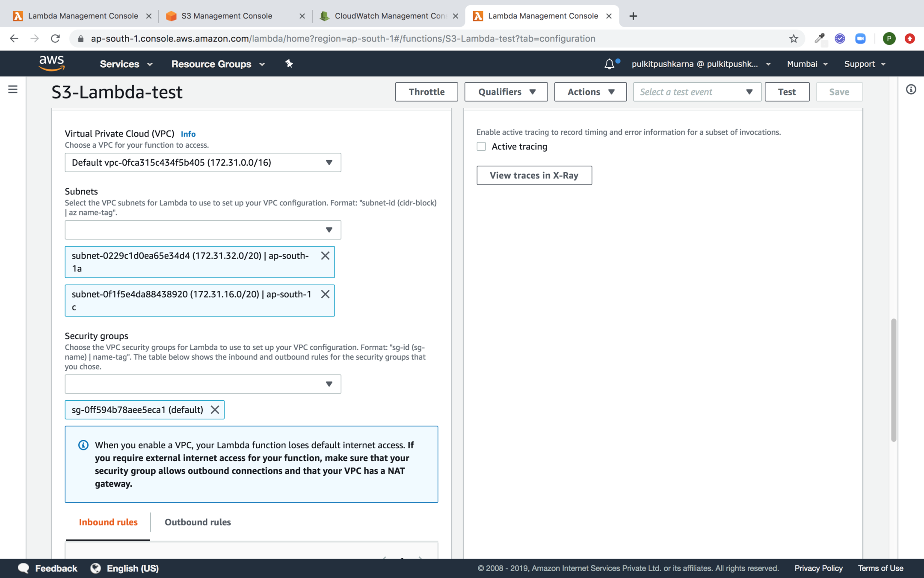Viewport: 924px width, 578px height.
Task: Remove the ap-south-1a subnet with X
Action: point(325,256)
